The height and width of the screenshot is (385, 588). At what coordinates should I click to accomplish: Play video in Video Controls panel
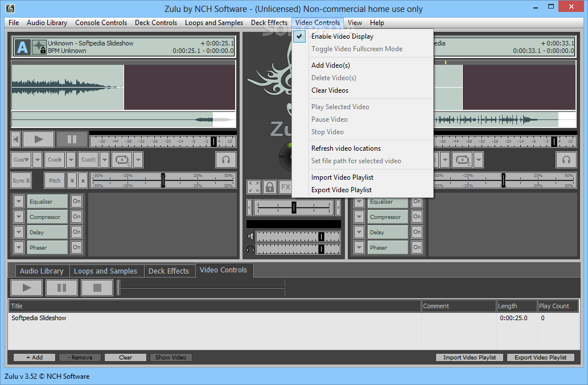point(26,288)
